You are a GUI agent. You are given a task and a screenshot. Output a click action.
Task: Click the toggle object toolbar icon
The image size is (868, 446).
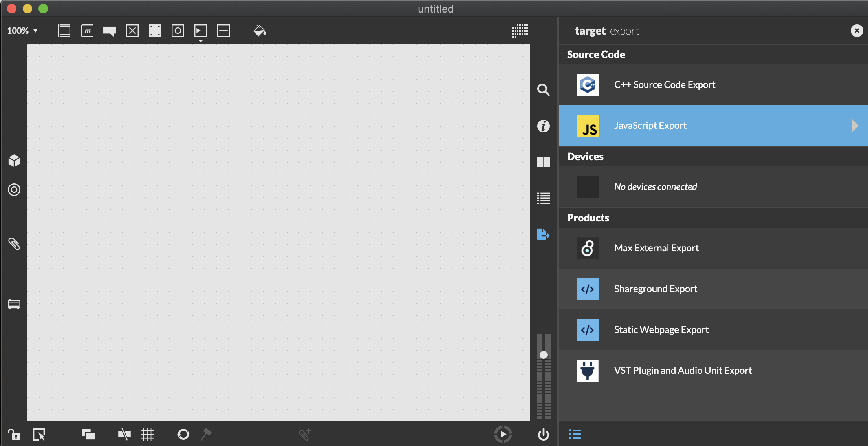tap(132, 31)
